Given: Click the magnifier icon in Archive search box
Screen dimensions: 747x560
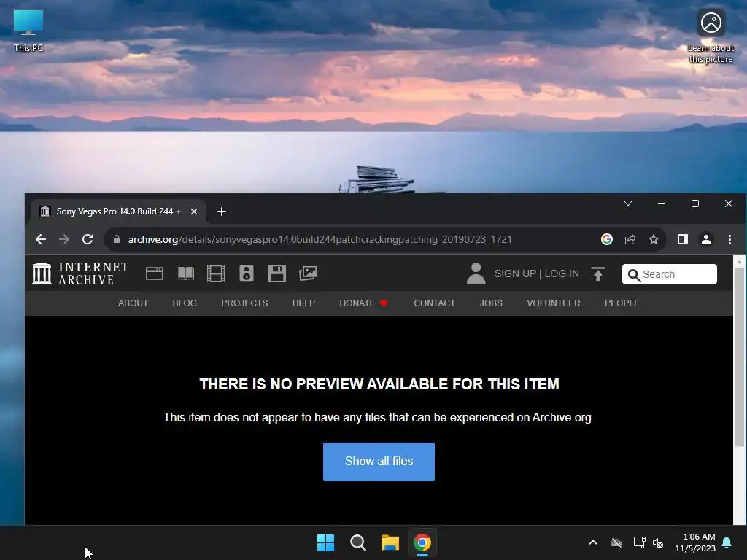Looking at the screenshot, I should pyautogui.click(x=634, y=275).
